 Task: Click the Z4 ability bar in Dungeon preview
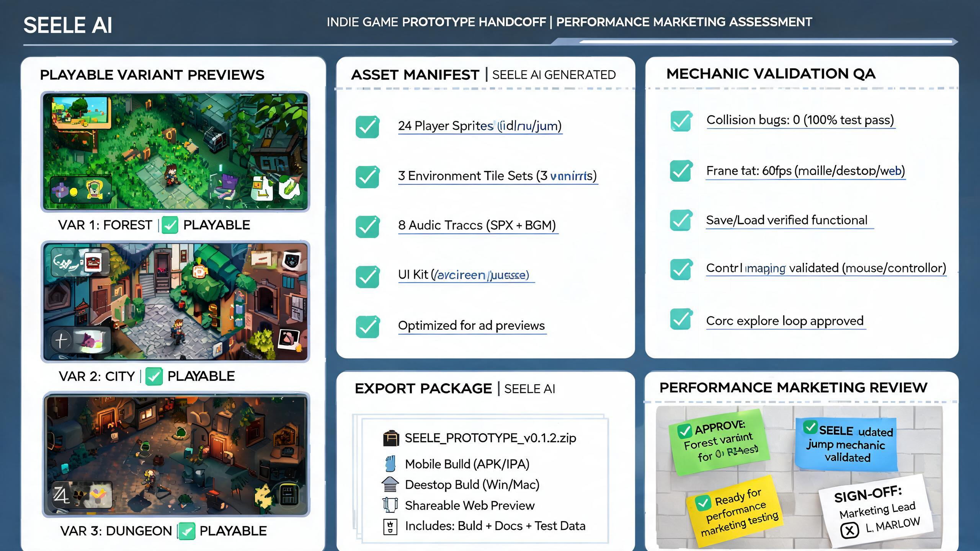coord(82,494)
